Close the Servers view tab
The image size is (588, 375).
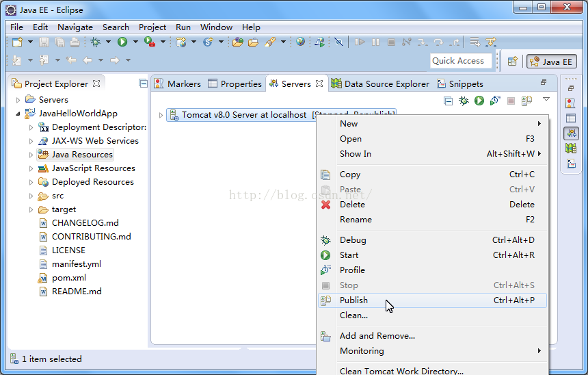click(x=319, y=83)
